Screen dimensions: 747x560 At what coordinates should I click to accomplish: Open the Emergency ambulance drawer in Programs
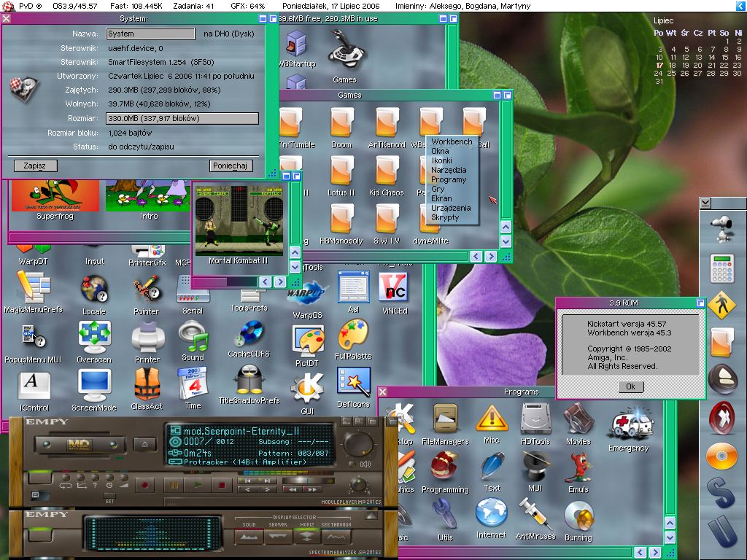[629, 424]
